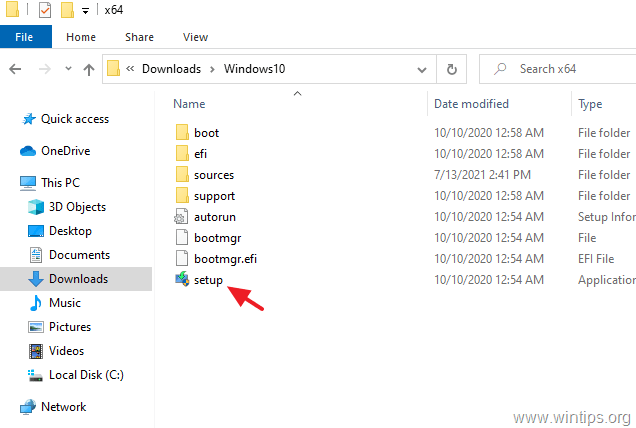Select the file name 'sources'

click(x=214, y=175)
